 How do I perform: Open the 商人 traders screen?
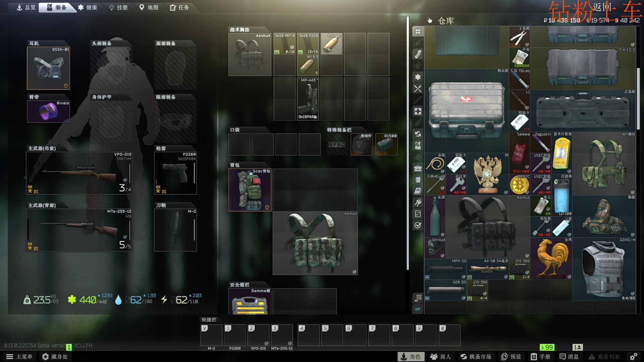coord(440,357)
